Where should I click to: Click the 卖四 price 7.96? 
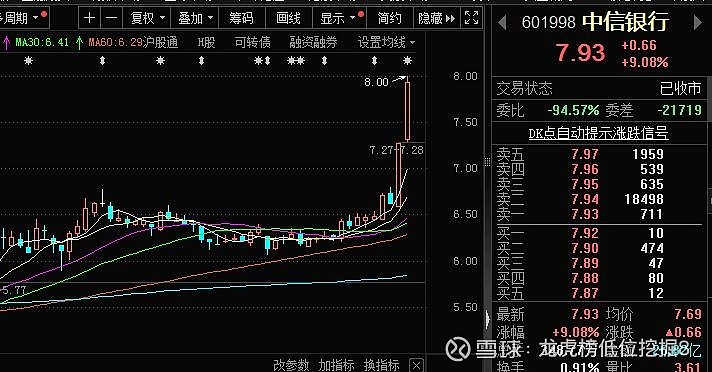pyautogui.click(x=585, y=169)
